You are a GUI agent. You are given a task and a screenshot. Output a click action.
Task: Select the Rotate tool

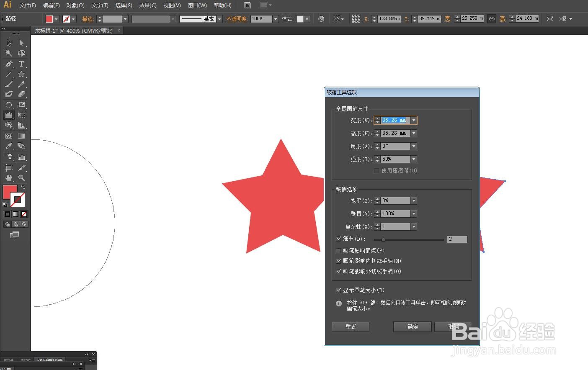9,105
